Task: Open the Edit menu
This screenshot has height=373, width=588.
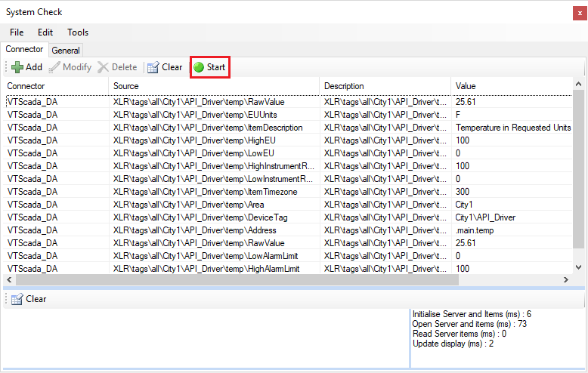Action: click(x=45, y=32)
